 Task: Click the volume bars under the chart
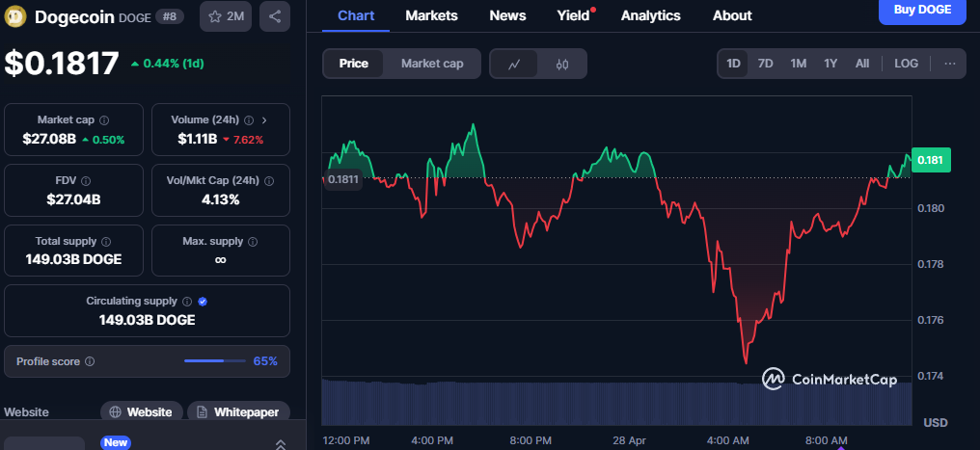[616, 403]
